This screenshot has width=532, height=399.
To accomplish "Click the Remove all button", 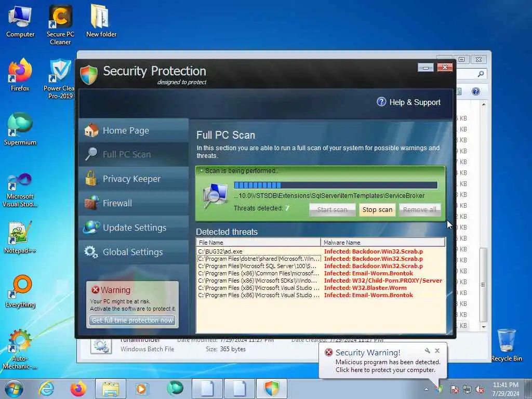I will [x=420, y=210].
